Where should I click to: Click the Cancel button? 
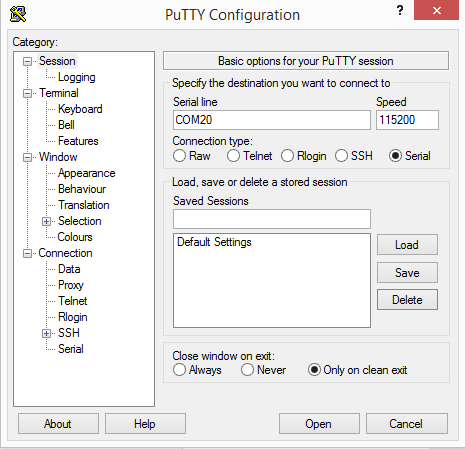[407, 424]
